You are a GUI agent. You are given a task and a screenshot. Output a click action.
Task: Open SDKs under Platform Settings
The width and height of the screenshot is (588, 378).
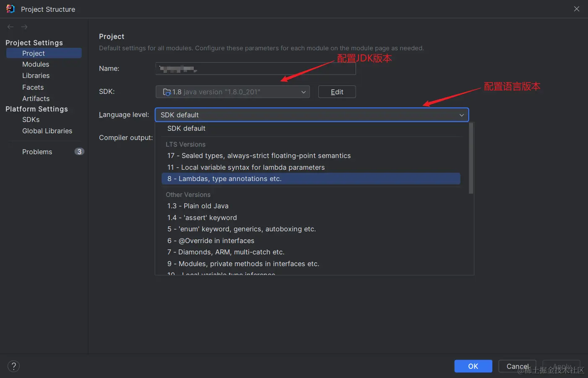[31, 119]
